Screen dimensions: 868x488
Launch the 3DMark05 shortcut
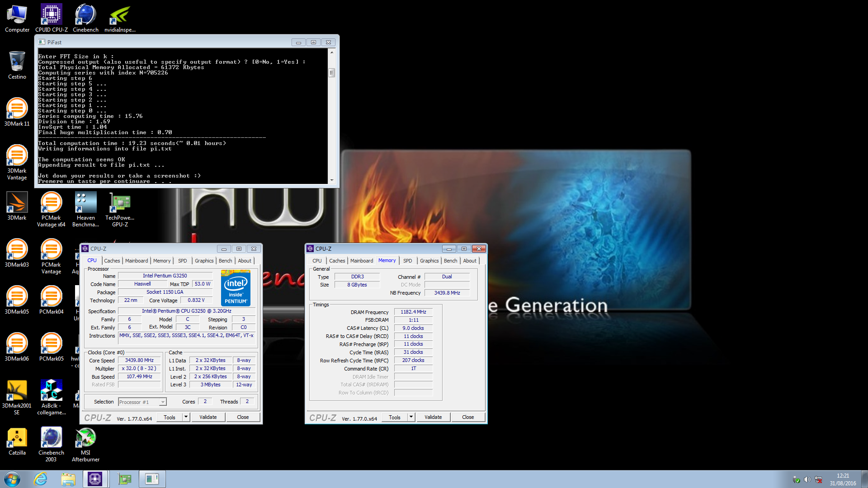click(x=17, y=300)
